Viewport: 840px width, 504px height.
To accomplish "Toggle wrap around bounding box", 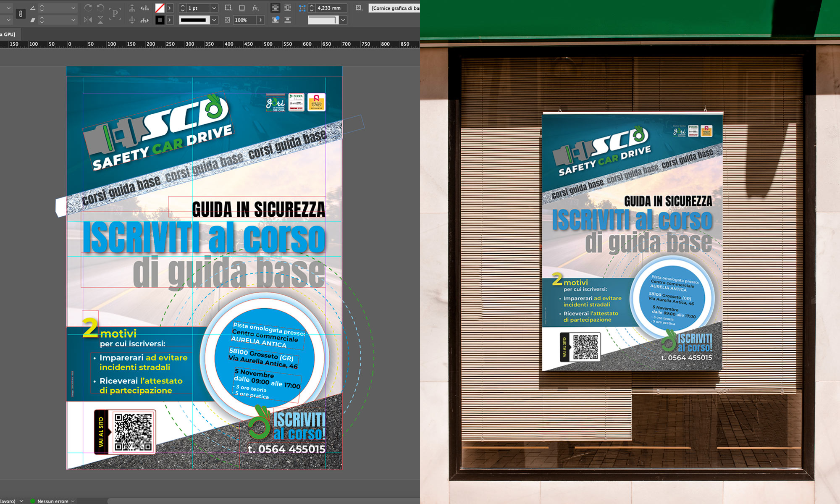I will 288,8.
